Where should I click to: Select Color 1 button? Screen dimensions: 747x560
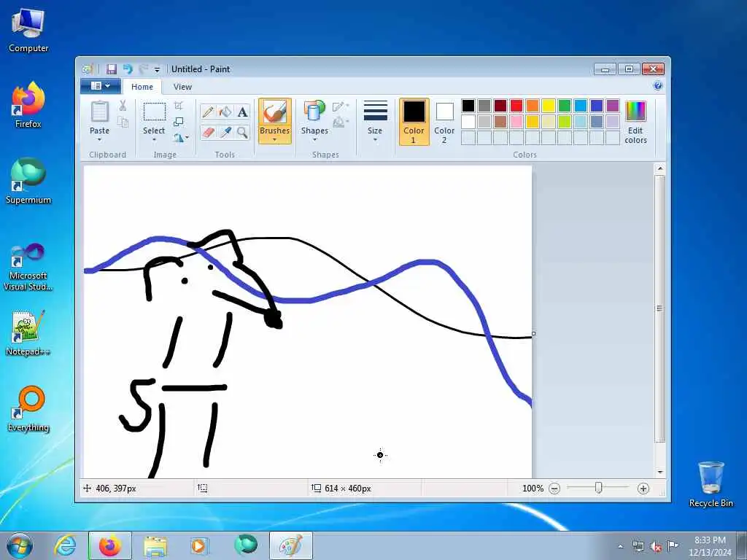pos(414,122)
